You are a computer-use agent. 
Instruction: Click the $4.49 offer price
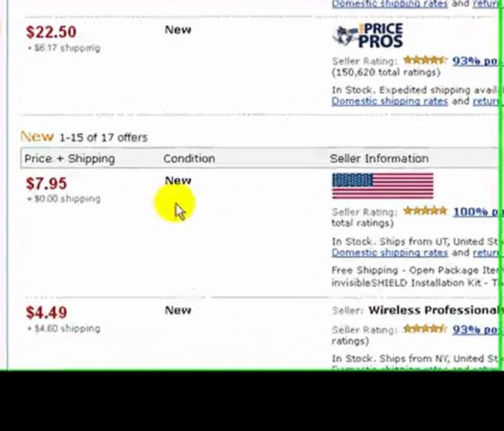coord(46,312)
